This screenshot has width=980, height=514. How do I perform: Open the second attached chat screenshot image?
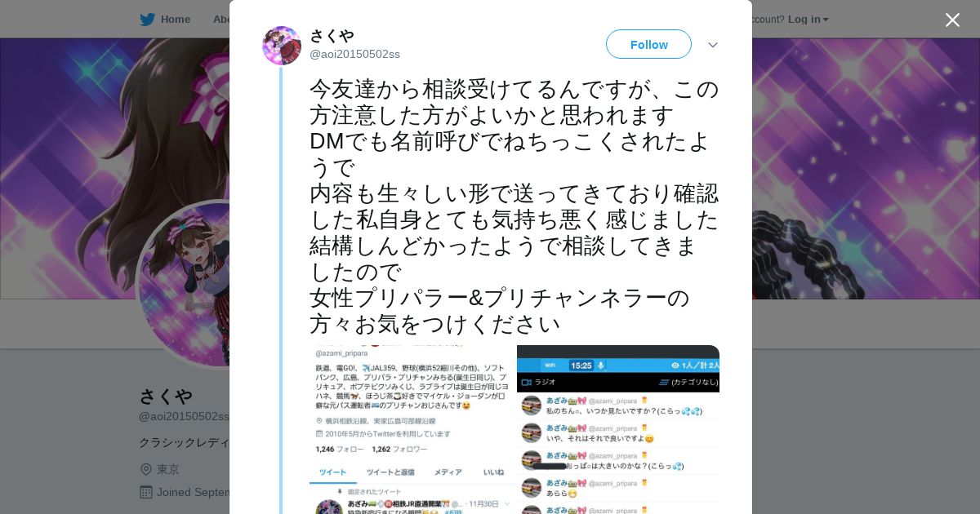[x=618, y=429]
